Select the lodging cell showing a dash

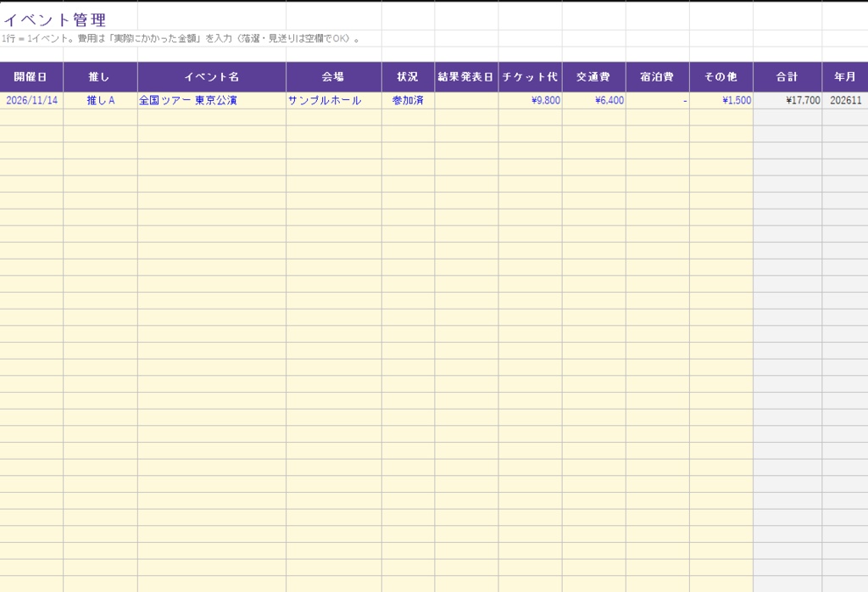coord(658,100)
